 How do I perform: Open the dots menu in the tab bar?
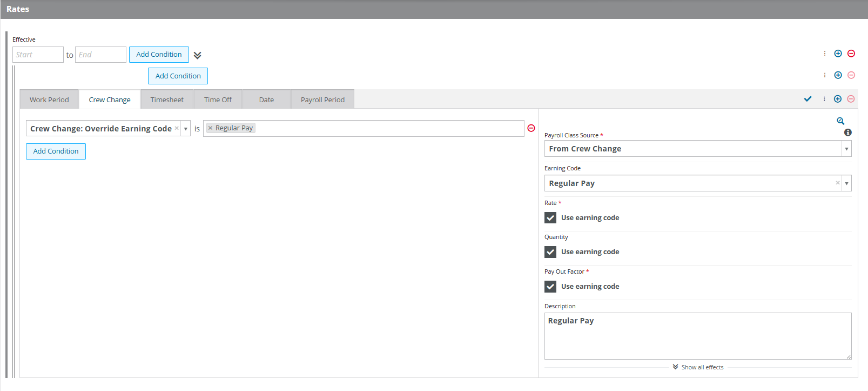[824, 99]
